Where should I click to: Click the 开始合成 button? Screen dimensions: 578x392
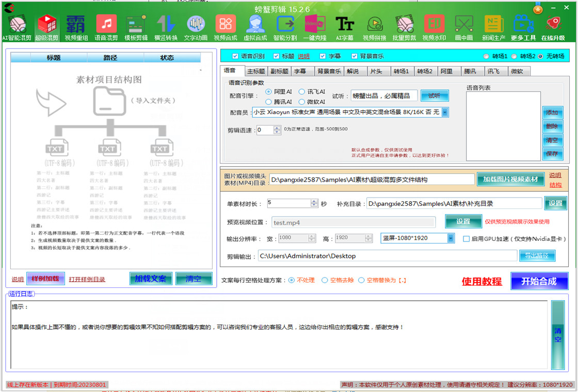[539, 282]
